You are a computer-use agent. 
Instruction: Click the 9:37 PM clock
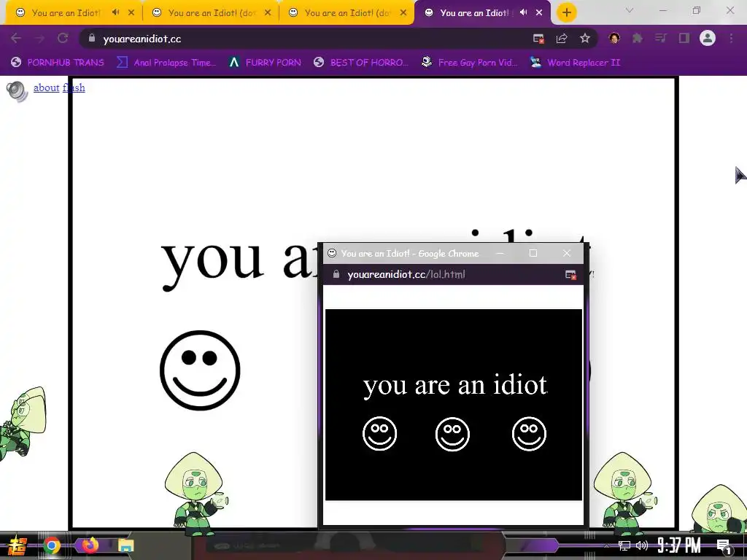679,545
